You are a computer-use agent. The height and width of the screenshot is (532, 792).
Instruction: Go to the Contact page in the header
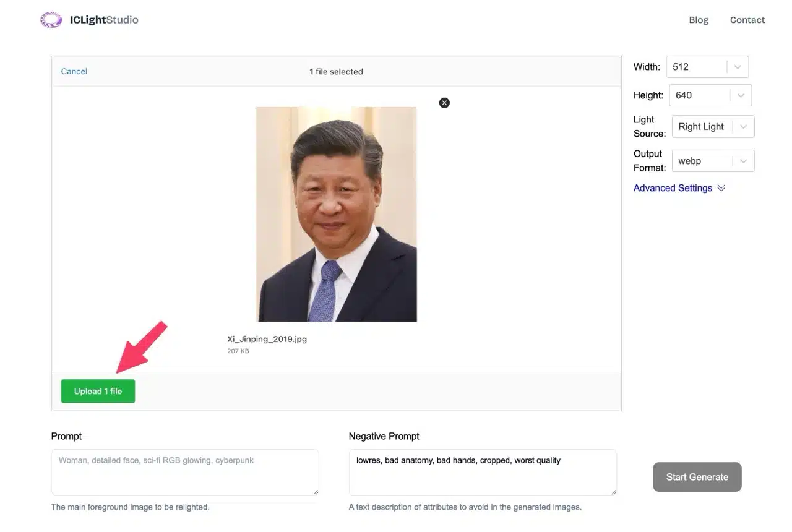(x=747, y=20)
